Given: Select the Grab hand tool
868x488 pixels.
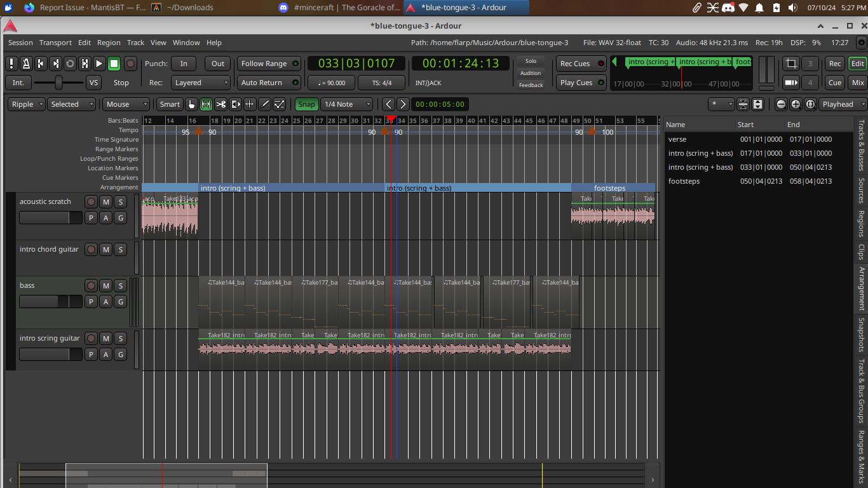Looking at the screenshot, I should [x=191, y=104].
